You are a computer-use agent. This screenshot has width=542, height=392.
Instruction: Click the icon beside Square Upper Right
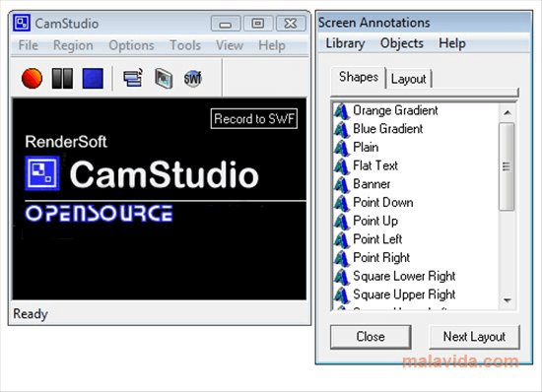point(342,294)
